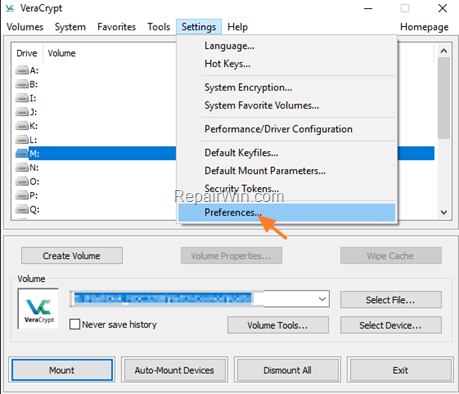This screenshot has height=394, width=459.
Task: Click the drive N: icon
Action: 22,168
